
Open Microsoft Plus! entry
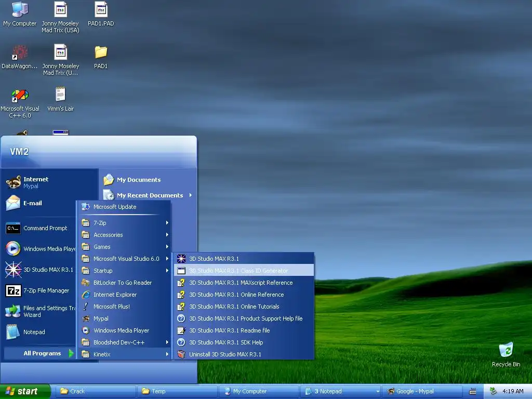click(x=124, y=307)
